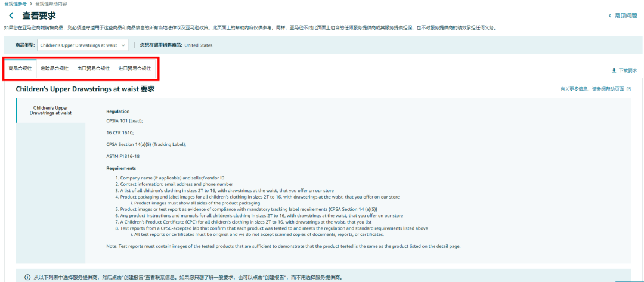Screen dimensions: 644x282
Task: Click the United States marketplace value
Action: point(199,45)
